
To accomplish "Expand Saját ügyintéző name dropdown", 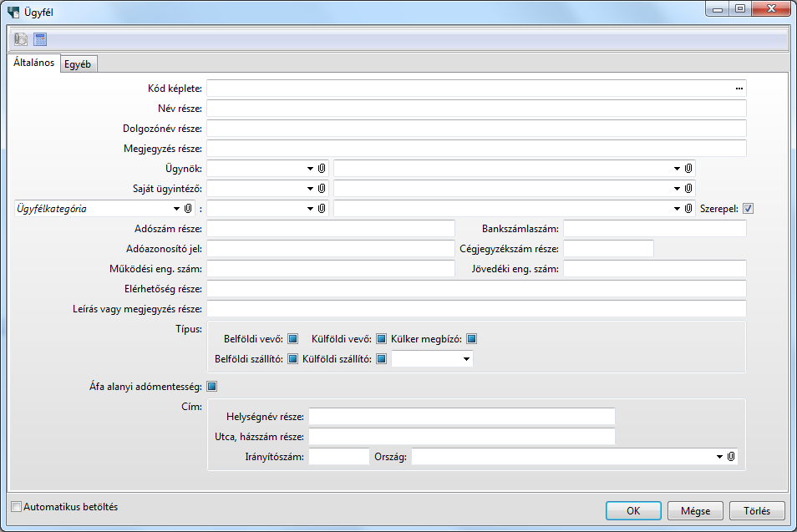I will [677, 189].
